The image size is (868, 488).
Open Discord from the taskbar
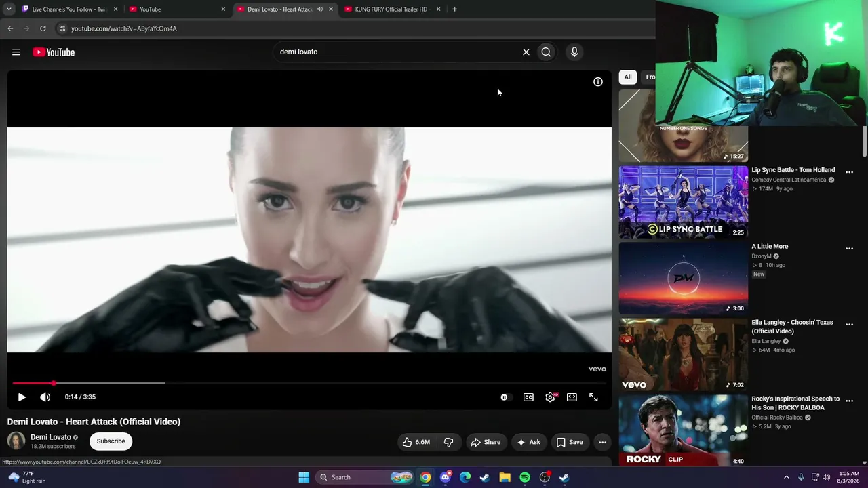coord(445,477)
